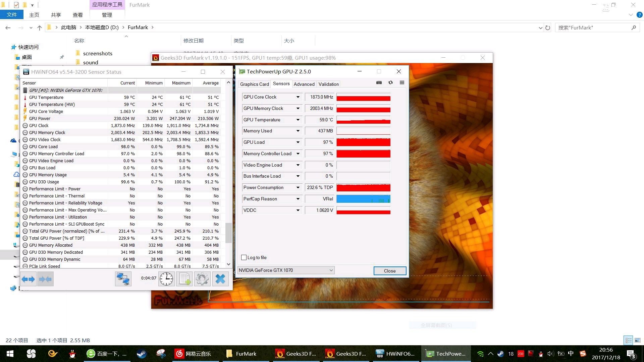Click the GPU Temperature sensor icon in HWiNFO
644x362 pixels.
tap(25, 98)
